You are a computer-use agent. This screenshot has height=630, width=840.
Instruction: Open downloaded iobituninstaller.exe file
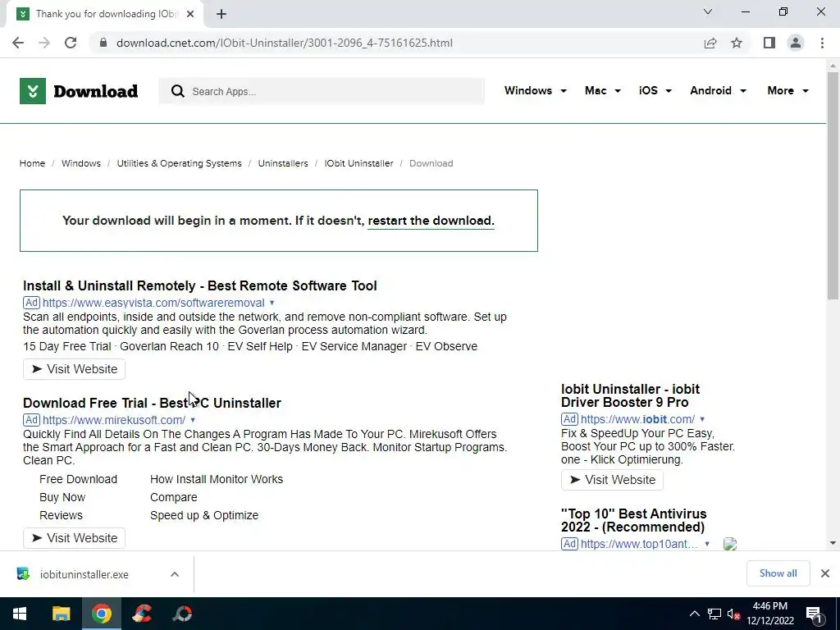(84, 574)
